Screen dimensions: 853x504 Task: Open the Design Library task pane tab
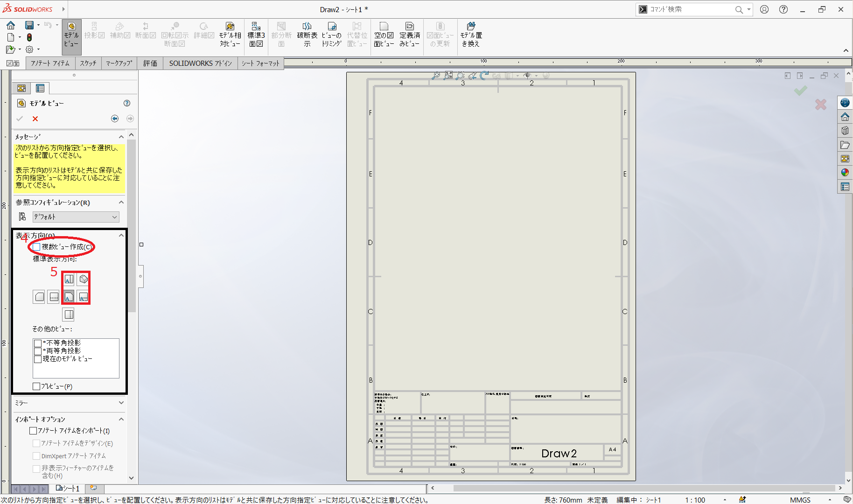[845, 131]
